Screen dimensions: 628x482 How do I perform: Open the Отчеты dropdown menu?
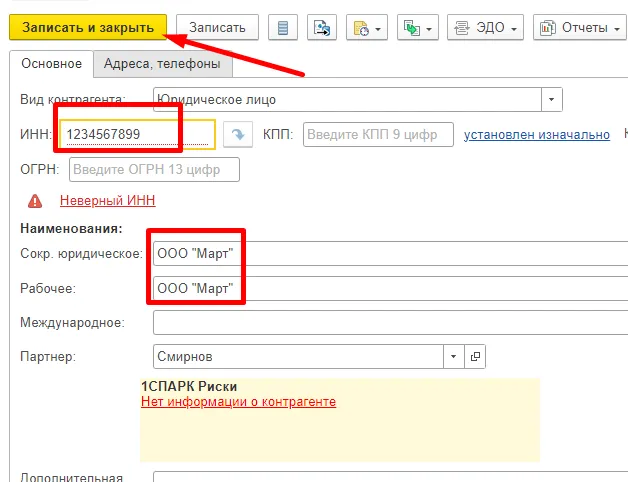[580, 27]
